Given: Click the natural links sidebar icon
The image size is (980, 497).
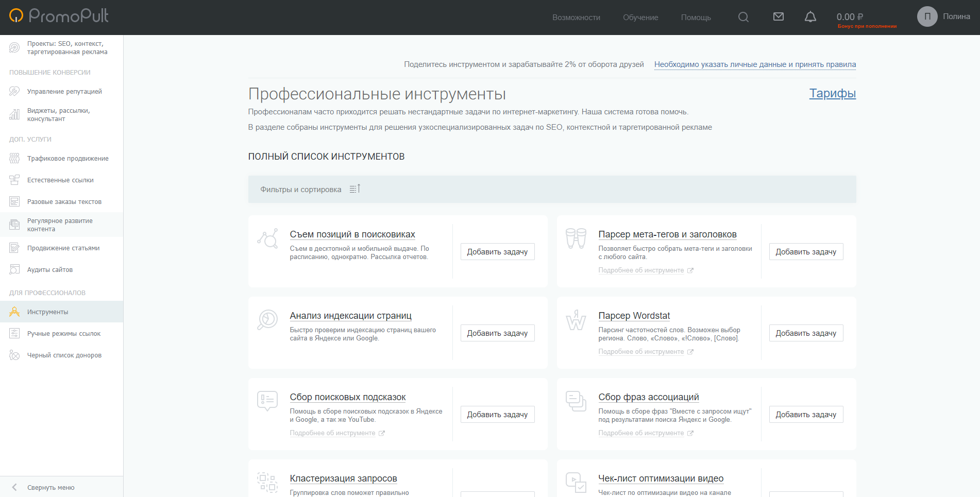Looking at the screenshot, I should tap(14, 180).
